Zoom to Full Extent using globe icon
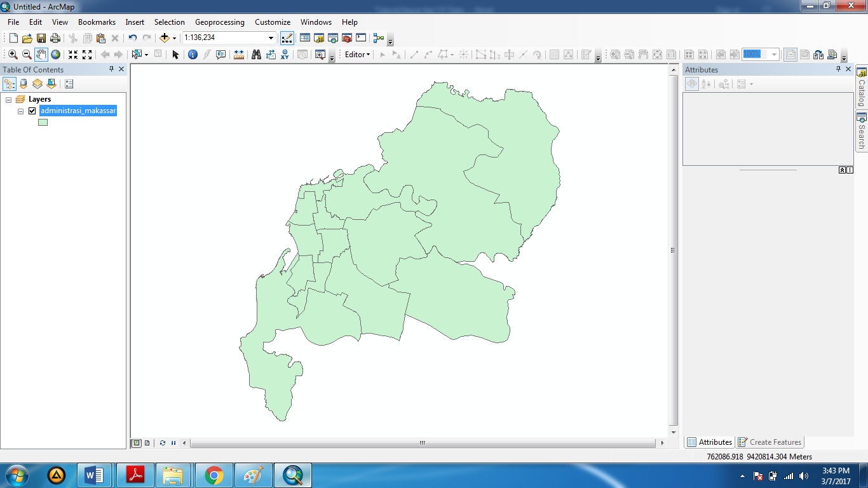The width and height of the screenshot is (868, 488). [x=56, y=54]
